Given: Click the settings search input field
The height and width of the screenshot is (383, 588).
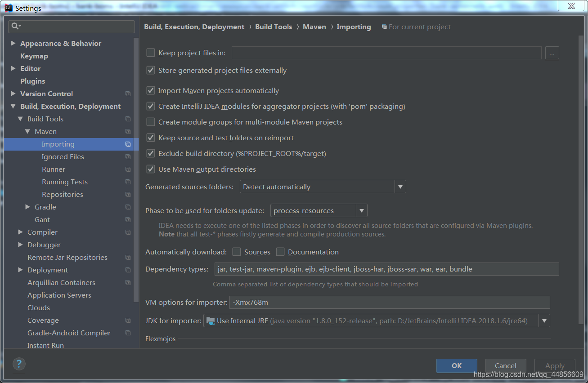Looking at the screenshot, I should [72, 27].
